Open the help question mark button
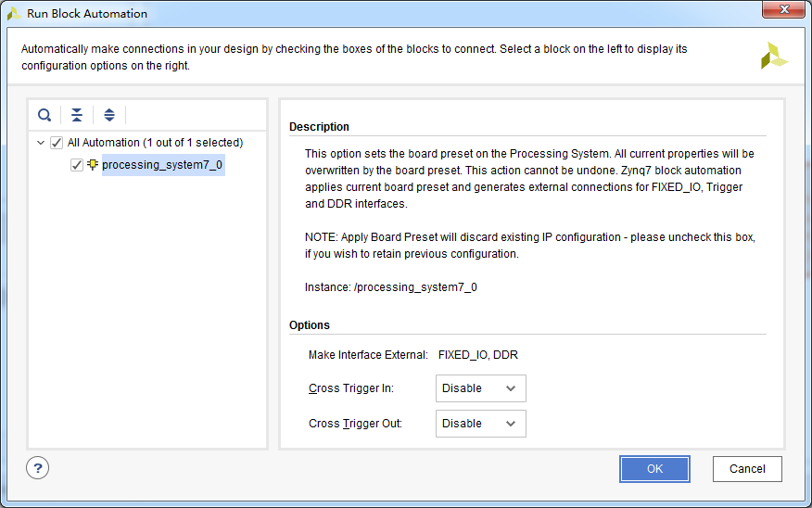The width and height of the screenshot is (812, 508). coord(38,468)
